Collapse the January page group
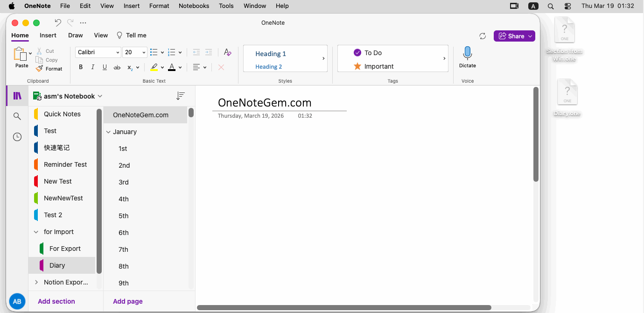This screenshot has height=313, width=644. (108, 132)
